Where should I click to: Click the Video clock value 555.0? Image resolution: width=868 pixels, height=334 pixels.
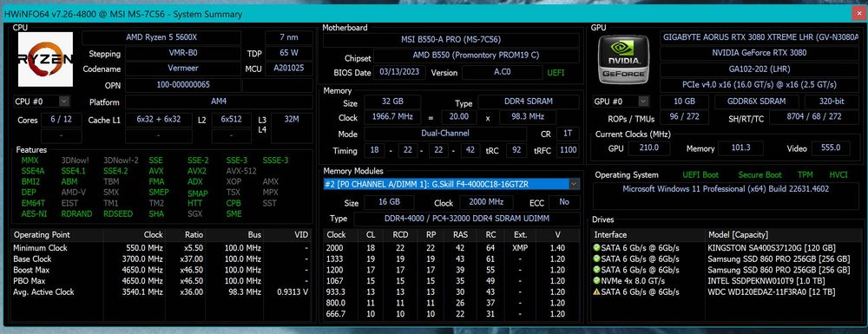(831, 147)
